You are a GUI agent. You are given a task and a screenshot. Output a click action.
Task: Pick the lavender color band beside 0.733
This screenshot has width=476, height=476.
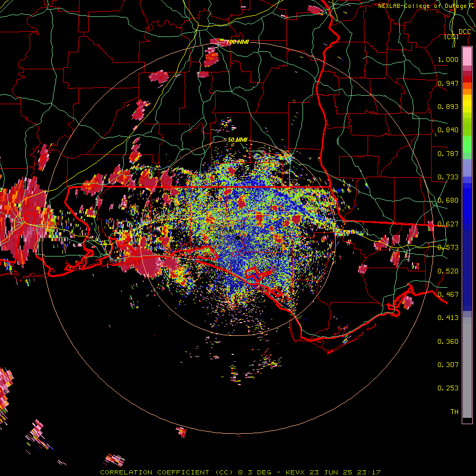[467, 168]
